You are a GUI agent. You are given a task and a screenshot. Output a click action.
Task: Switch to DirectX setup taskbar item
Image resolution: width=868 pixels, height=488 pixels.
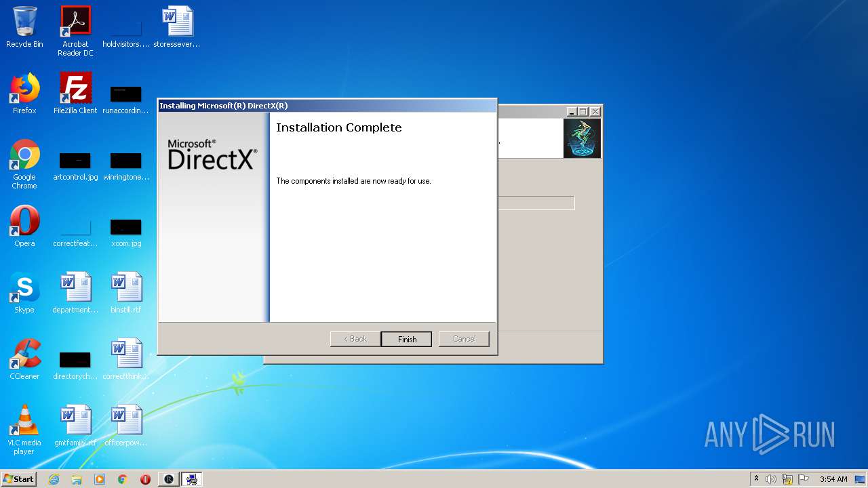click(x=192, y=479)
